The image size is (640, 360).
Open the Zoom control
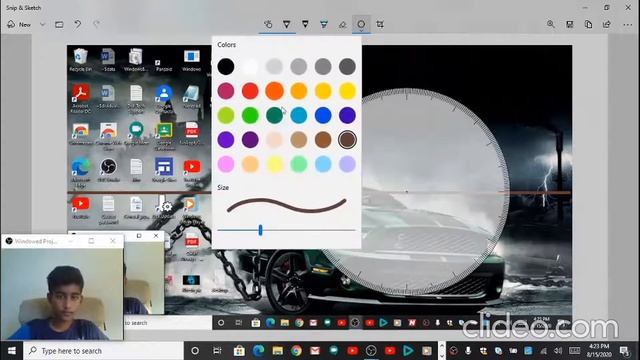(x=551, y=24)
